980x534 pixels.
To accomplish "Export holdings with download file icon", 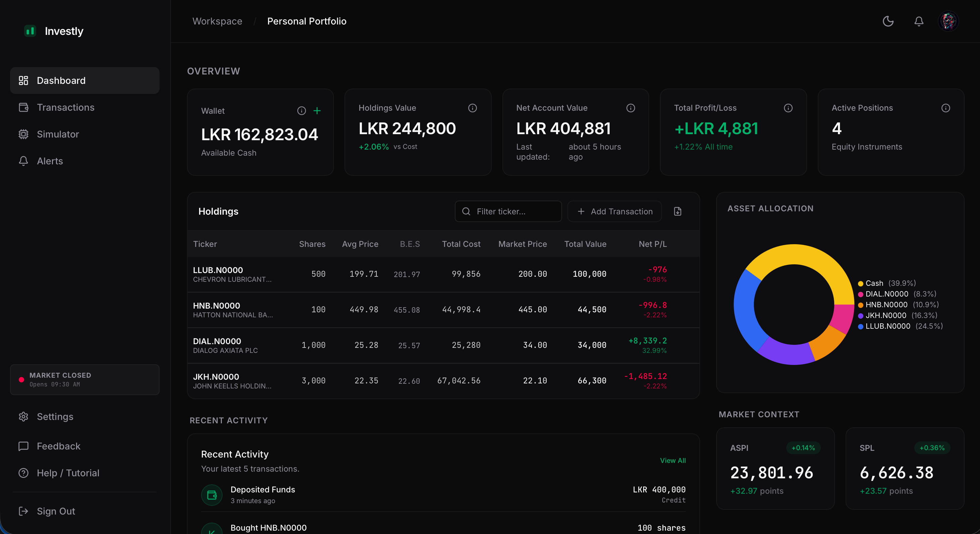I will [678, 211].
